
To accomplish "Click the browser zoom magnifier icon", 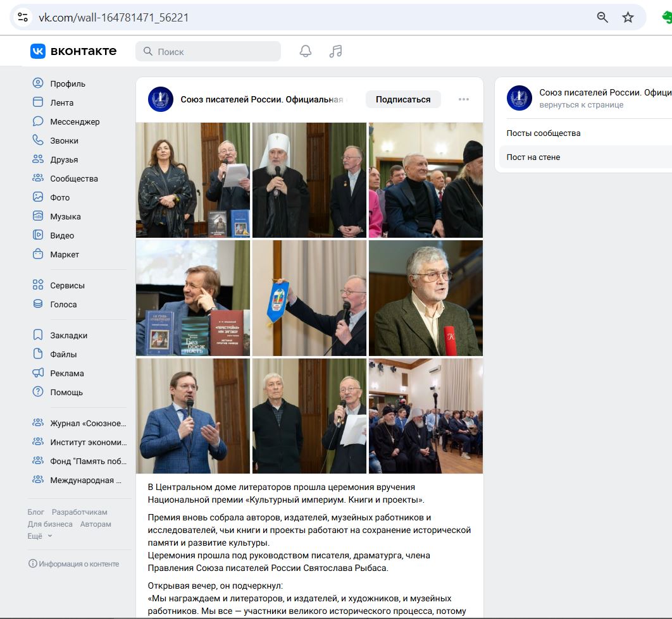I will coord(602,17).
